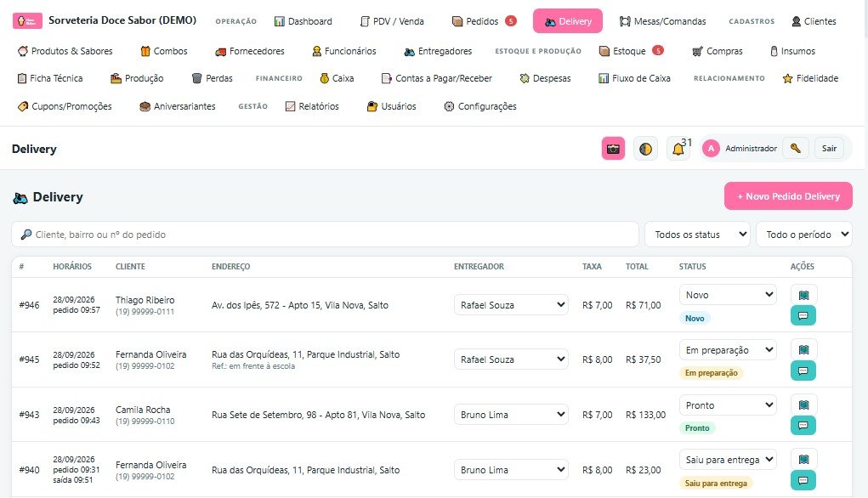Click chat message icon for order #943
The width and height of the screenshot is (868, 498).
coord(803,425)
